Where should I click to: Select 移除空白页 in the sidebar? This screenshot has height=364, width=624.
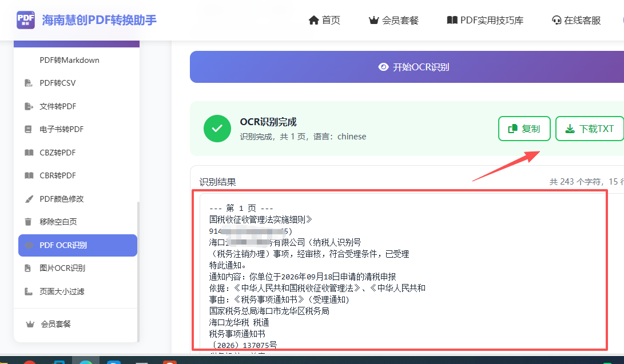tap(58, 222)
